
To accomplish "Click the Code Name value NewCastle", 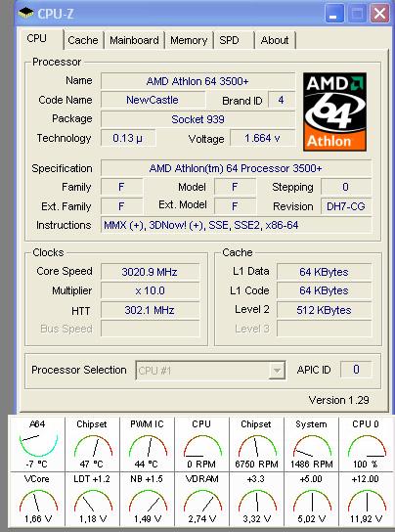I will point(153,100).
